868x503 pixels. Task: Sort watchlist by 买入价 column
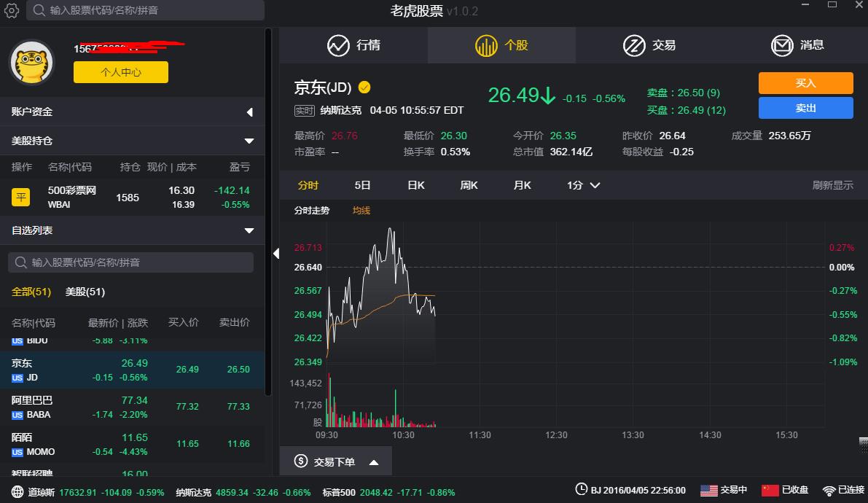(183, 322)
